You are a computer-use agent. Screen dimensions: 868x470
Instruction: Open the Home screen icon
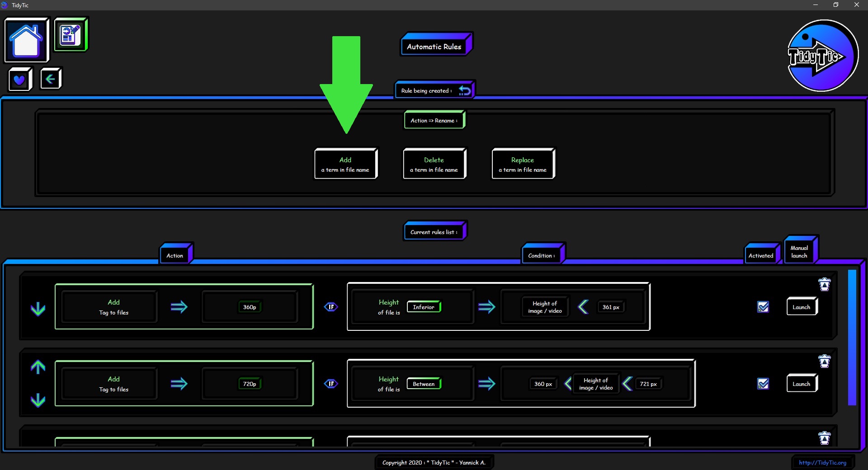click(26, 40)
